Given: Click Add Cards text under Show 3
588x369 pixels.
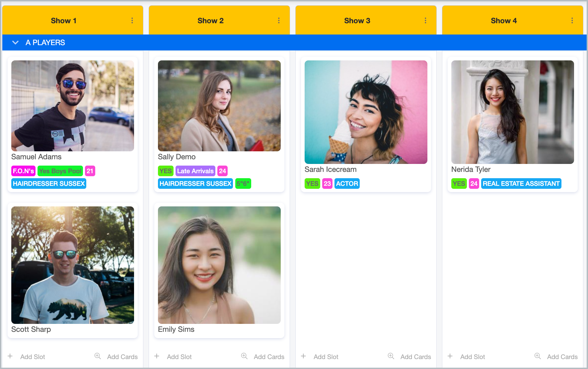Looking at the screenshot, I should point(416,357).
